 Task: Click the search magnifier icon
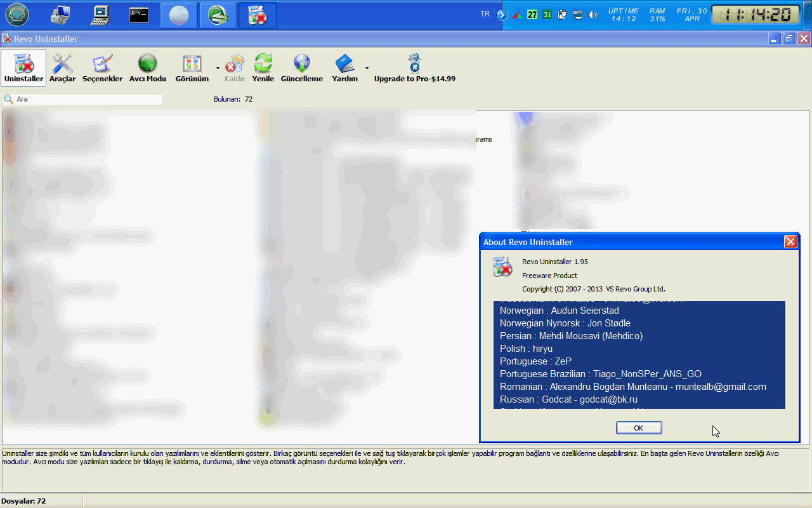[x=8, y=100]
